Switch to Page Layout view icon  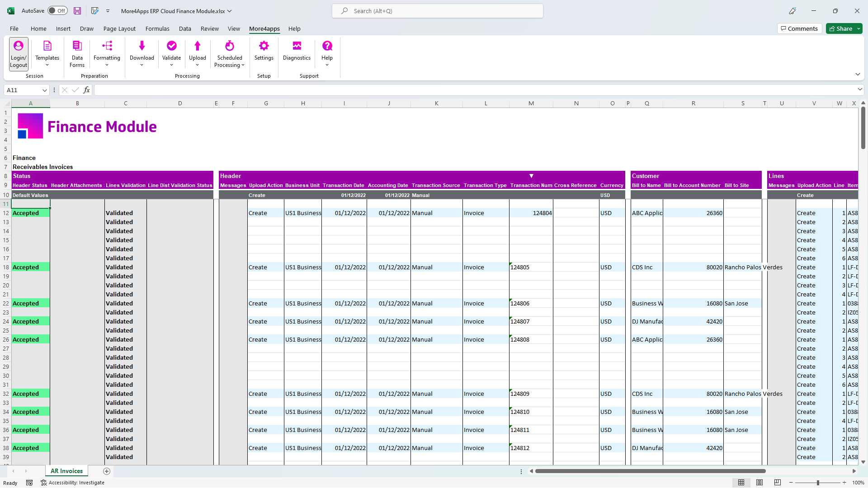click(759, 483)
